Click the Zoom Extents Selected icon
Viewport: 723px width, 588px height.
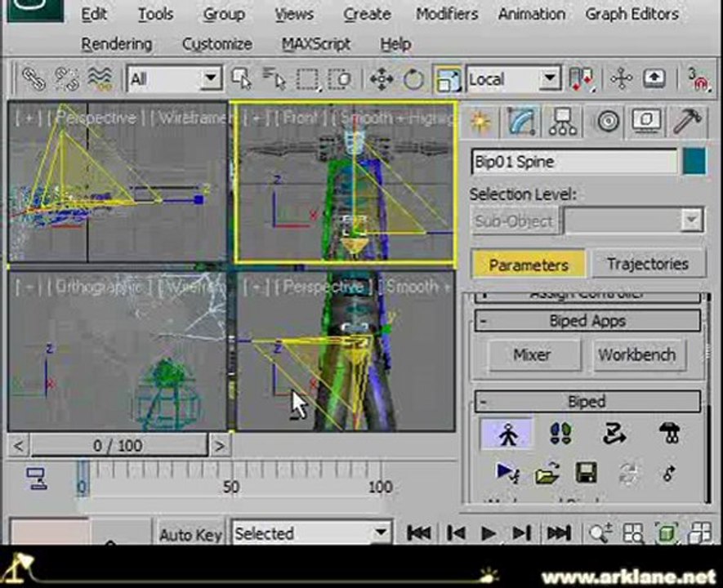coord(666,533)
